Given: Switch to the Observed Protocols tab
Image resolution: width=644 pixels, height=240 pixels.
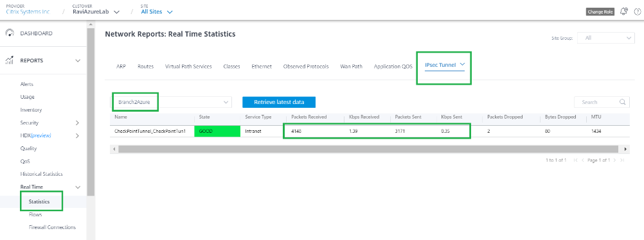Looking at the screenshot, I should click(x=306, y=67).
